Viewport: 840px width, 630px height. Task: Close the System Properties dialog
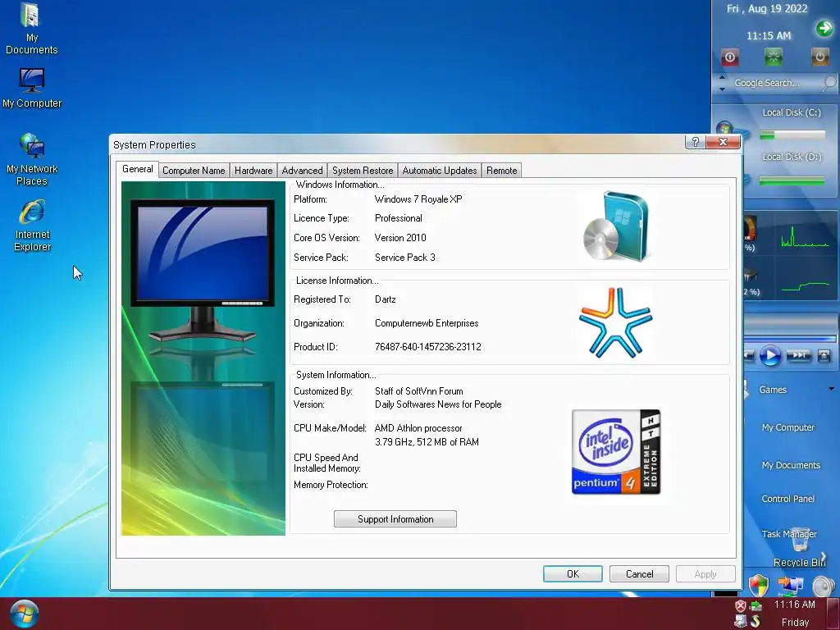[723, 141]
